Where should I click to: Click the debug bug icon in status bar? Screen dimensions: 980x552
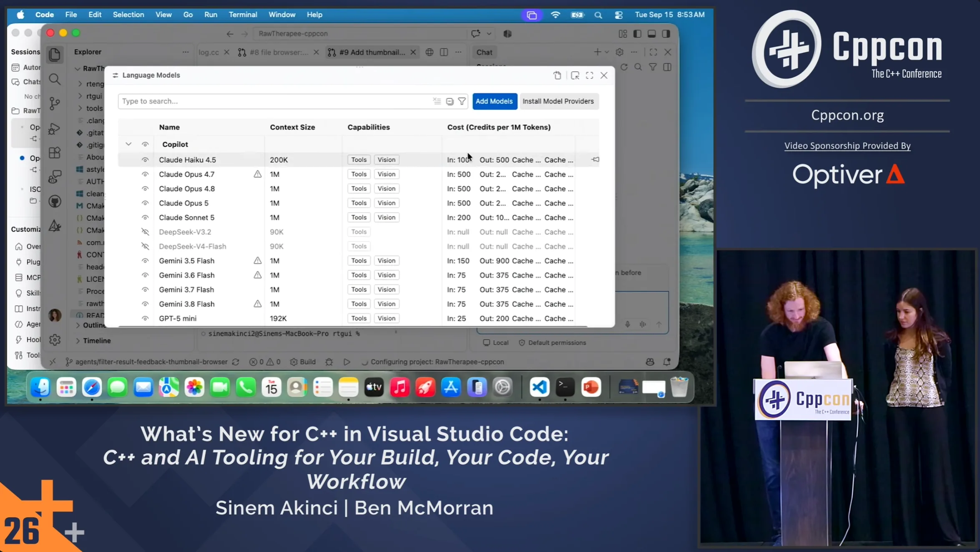[329, 362]
